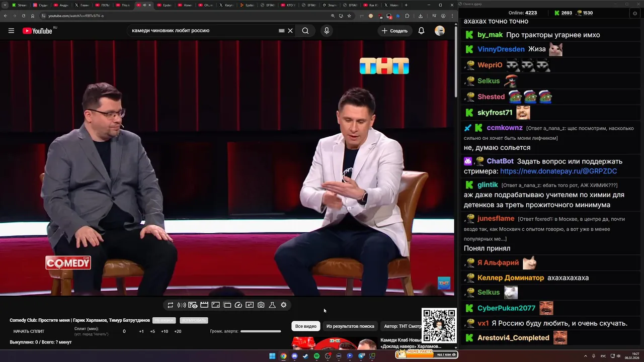The height and width of the screenshot is (362, 644).
Task: Click the magnifier search button on YouTube
Action: tap(305, 31)
